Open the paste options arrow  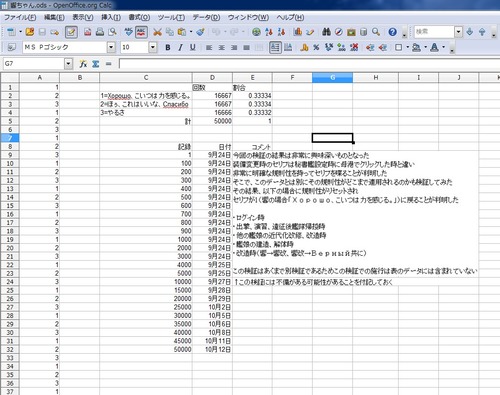[x=191, y=32]
